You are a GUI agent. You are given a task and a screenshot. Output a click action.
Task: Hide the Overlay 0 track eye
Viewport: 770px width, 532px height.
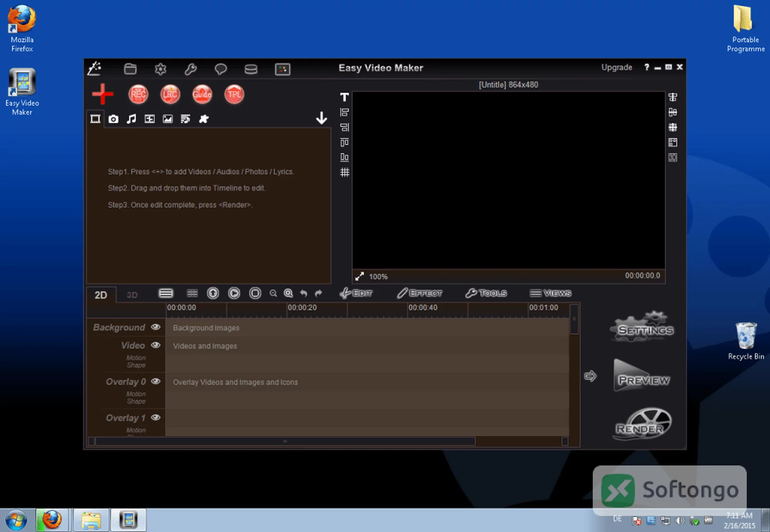click(156, 381)
